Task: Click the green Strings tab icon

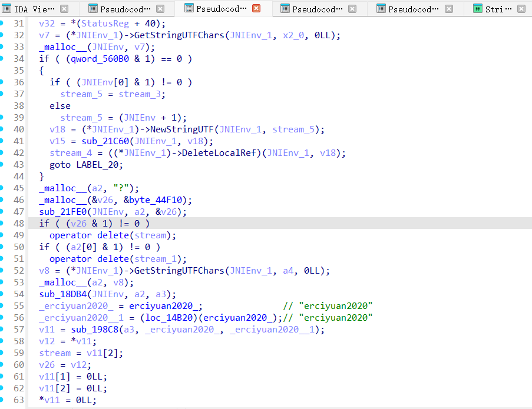Action: 477,9
